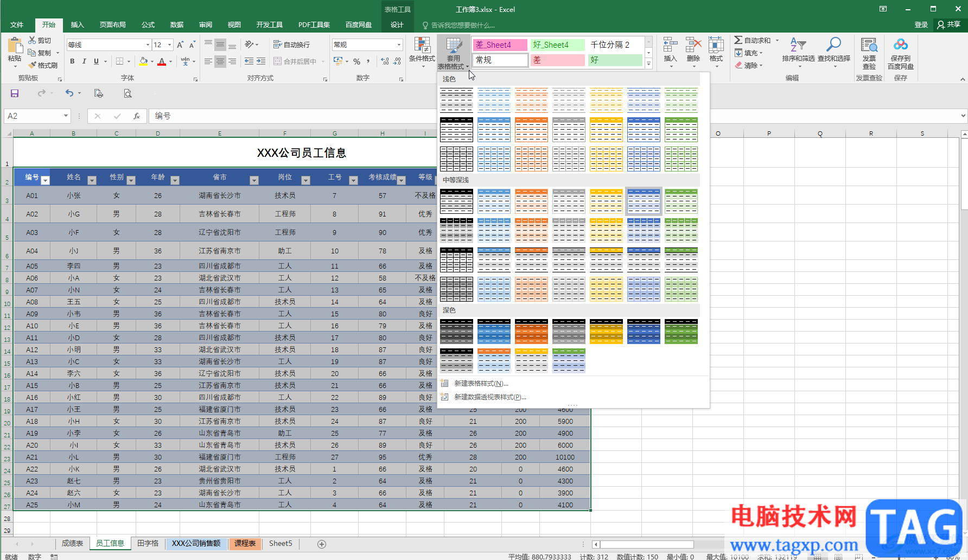
Task: Click the Save icon in quick access toolbar
Action: tap(15, 93)
